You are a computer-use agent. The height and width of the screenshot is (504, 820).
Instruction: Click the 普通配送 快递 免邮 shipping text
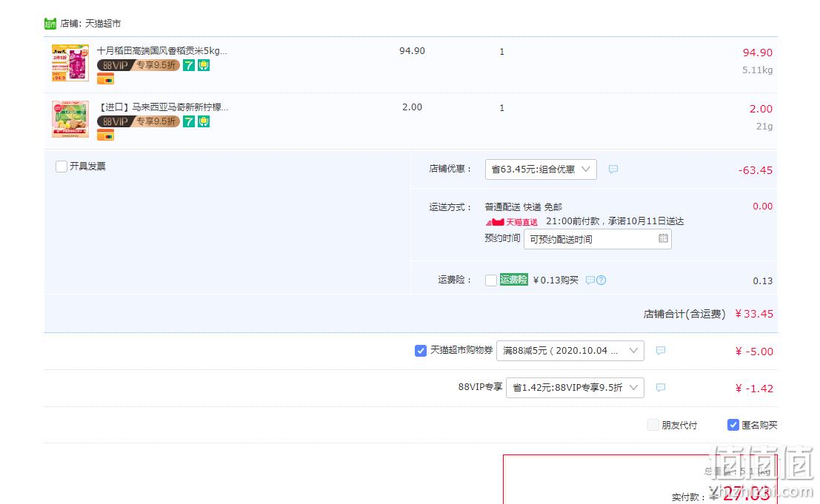523,207
